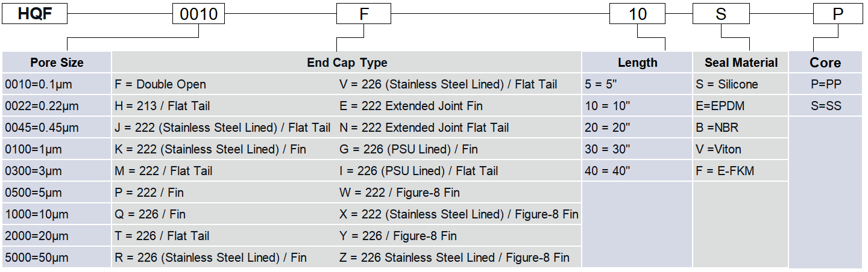
Task: Choose the S=SS core option
Action: [826, 106]
